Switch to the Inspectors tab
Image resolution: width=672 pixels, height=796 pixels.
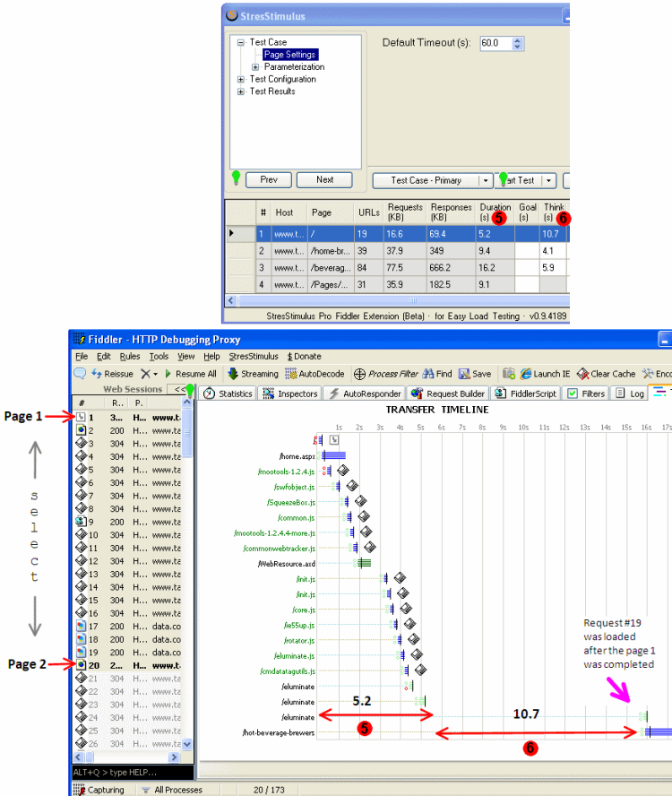click(289, 394)
